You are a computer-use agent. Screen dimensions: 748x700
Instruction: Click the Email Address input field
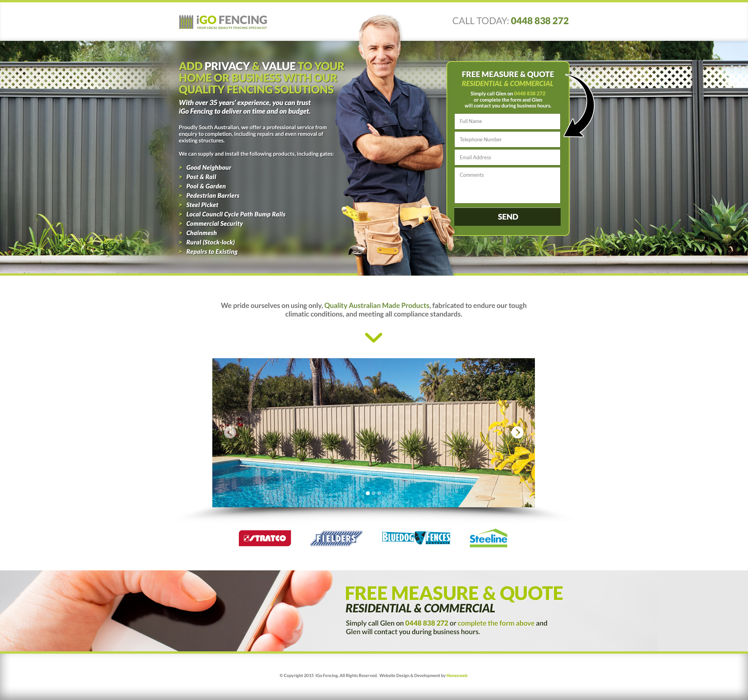coord(507,157)
